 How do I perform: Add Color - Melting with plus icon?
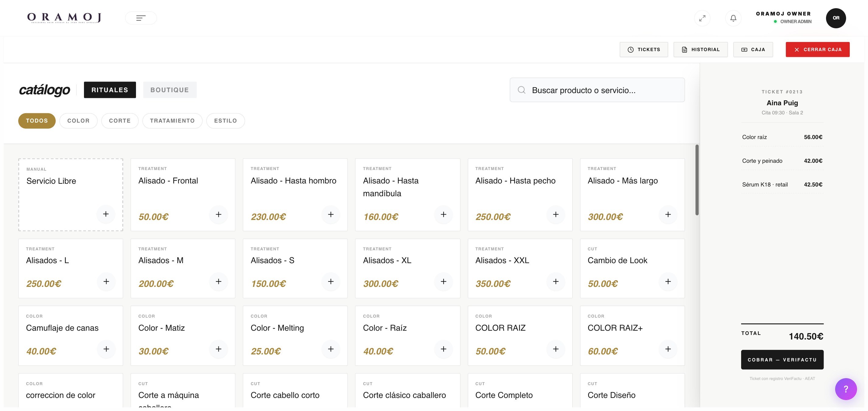pyautogui.click(x=331, y=349)
